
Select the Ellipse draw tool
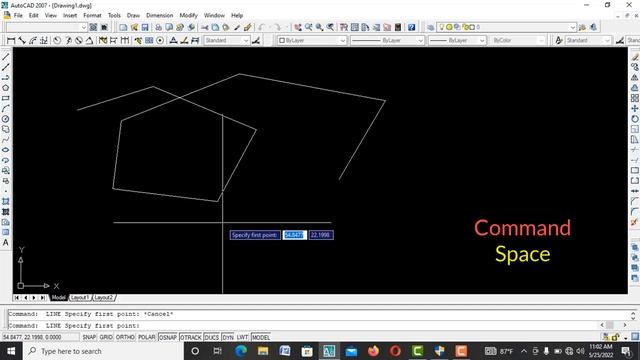6,150
